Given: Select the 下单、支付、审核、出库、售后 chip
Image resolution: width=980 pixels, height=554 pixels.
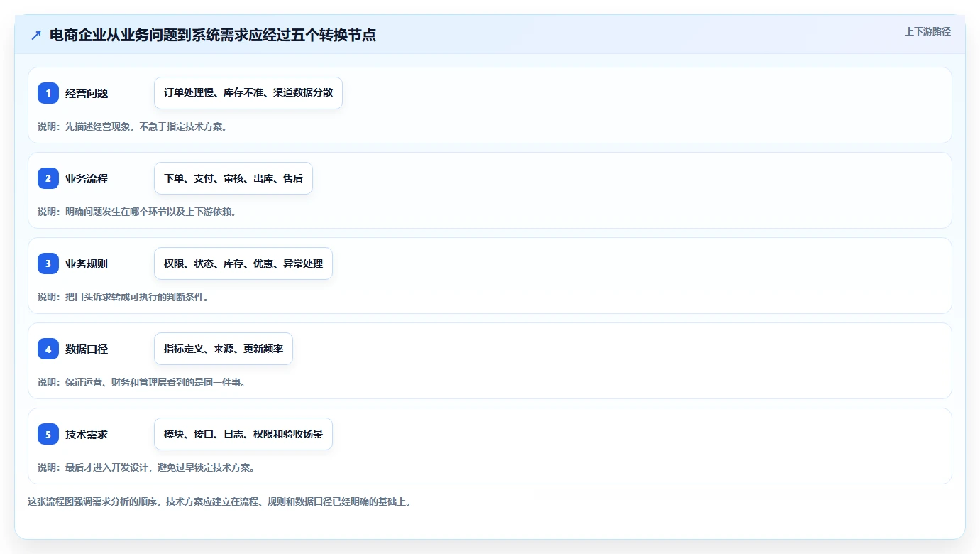Looking at the screenshot, I should tap(233, 178).
